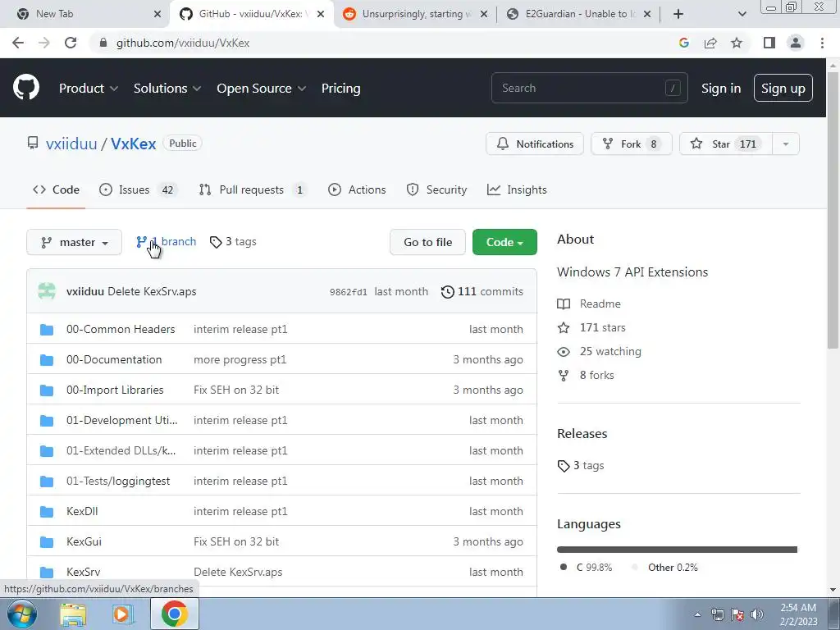Switch to the Security tab

[436, 189]
